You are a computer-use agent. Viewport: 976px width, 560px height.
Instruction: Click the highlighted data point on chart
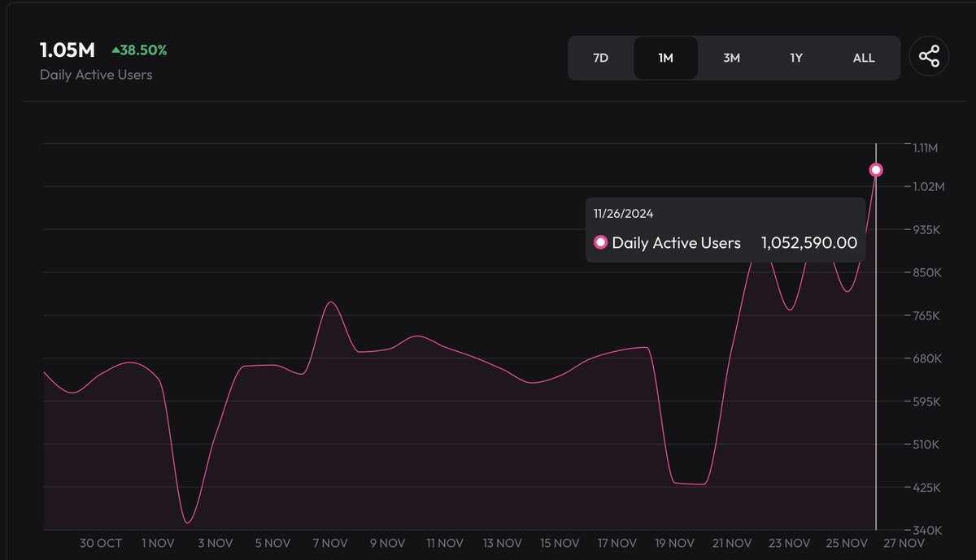click(876, 170)
